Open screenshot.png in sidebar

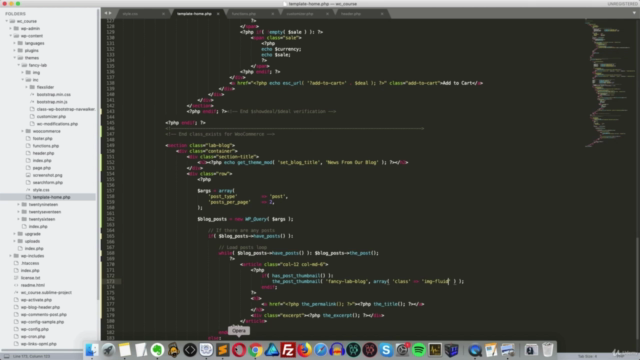(47, 176)
